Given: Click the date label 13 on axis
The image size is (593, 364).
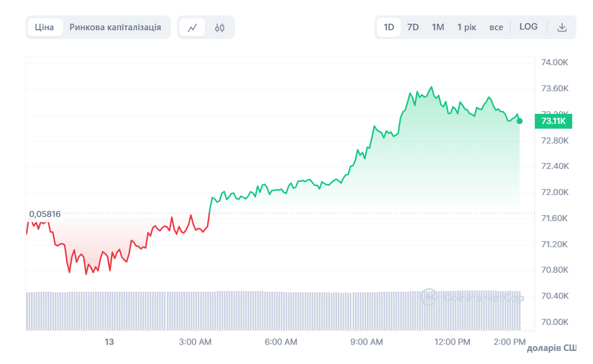Looking at the screenshot, I should pos(109,342).
